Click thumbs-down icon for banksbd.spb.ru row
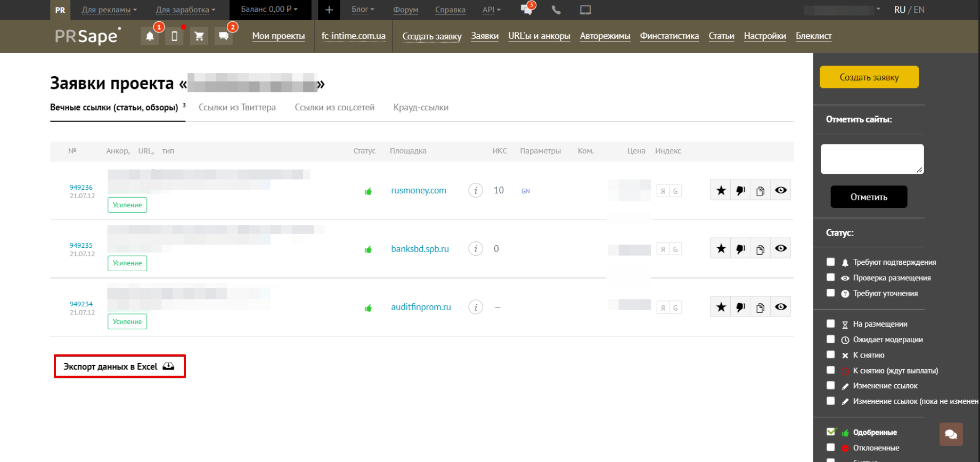 pyautogui.click(x=740, y=248)
